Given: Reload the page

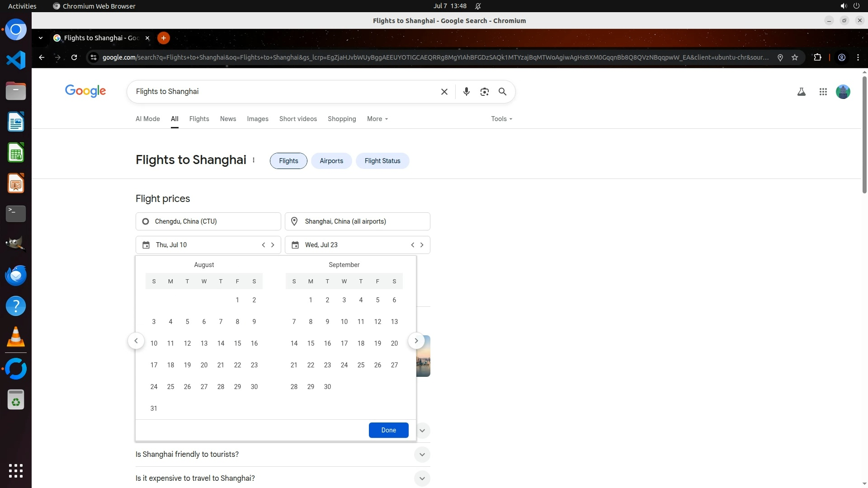Looking at the screenshot, I should pos(74,57).
